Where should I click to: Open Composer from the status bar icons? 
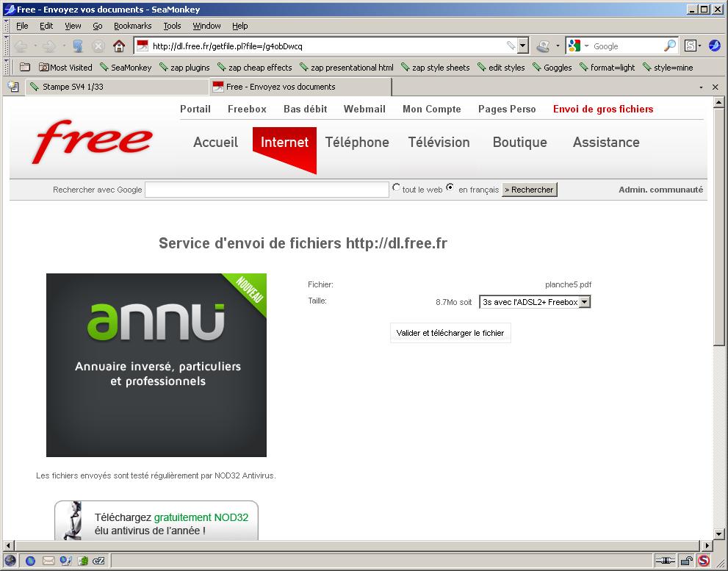pos(65,561)
